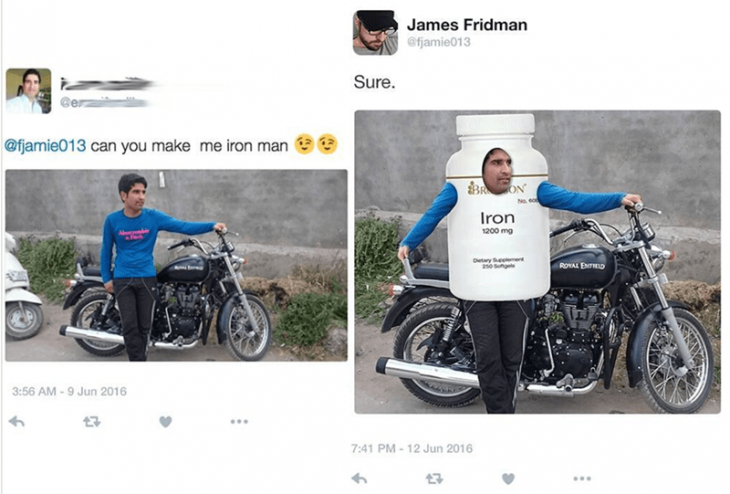Open more options on James Fridman's tweet
This screenshot has width=730, height=494.
[x=582, y=478]
